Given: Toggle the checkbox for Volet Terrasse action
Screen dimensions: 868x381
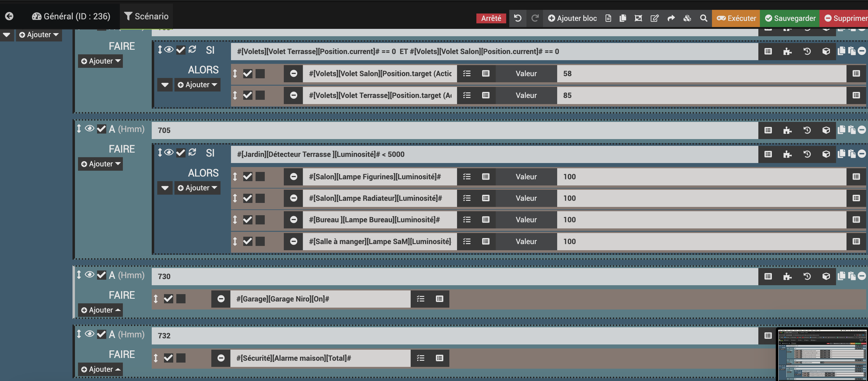Looking at the screenshot, I should tap(248, 95).
